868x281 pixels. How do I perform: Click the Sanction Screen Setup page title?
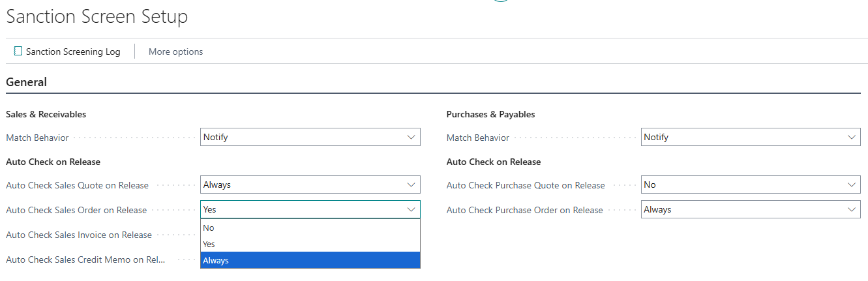[97, 17]
